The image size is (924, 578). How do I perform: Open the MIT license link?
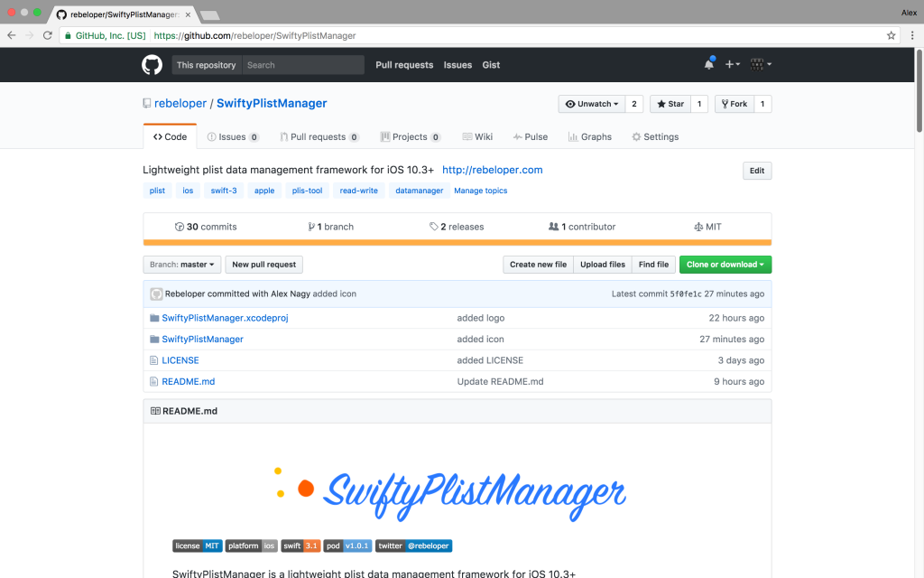707,227
